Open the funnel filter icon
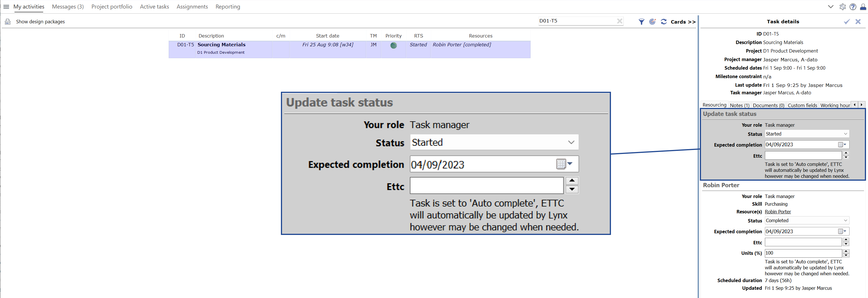Image resolution: width=868 pixels, height=298 pixels. click(x=641, y=22)
